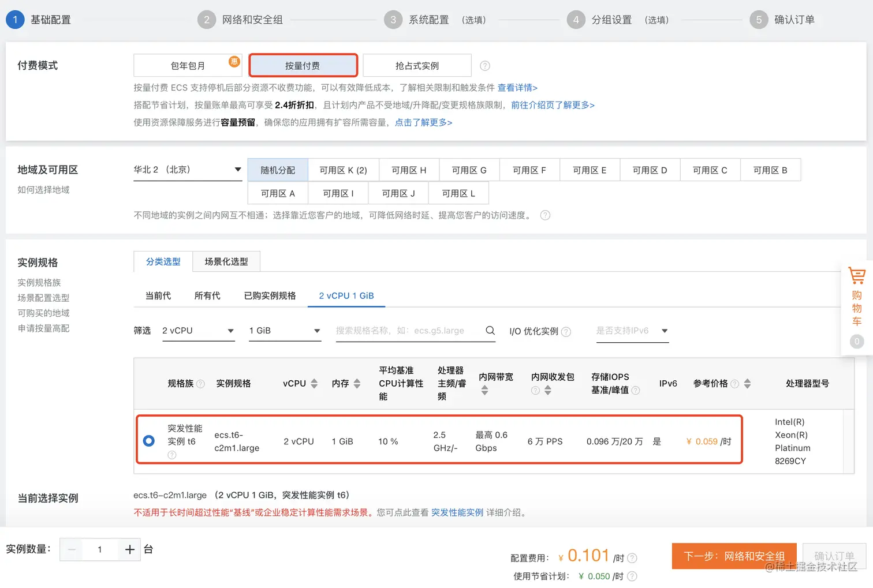Click help icon beside 存储IOPS 基准/峰值

(x=636, y=391)
